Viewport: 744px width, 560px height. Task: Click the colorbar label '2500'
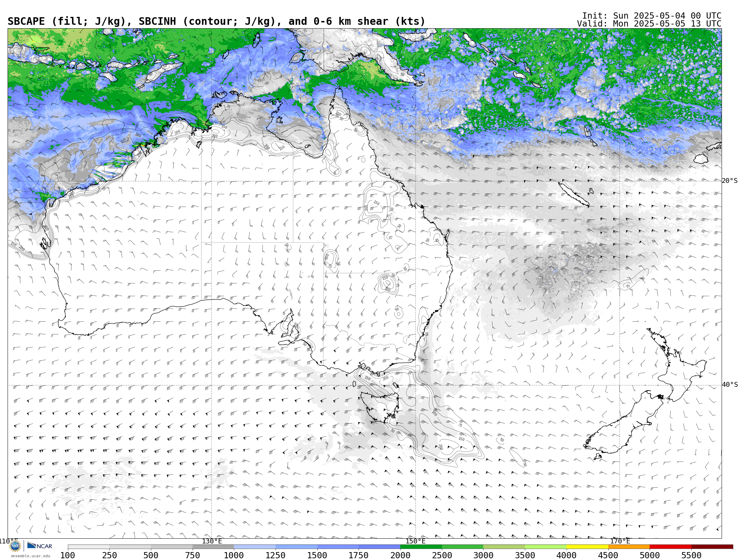point(442,556)
